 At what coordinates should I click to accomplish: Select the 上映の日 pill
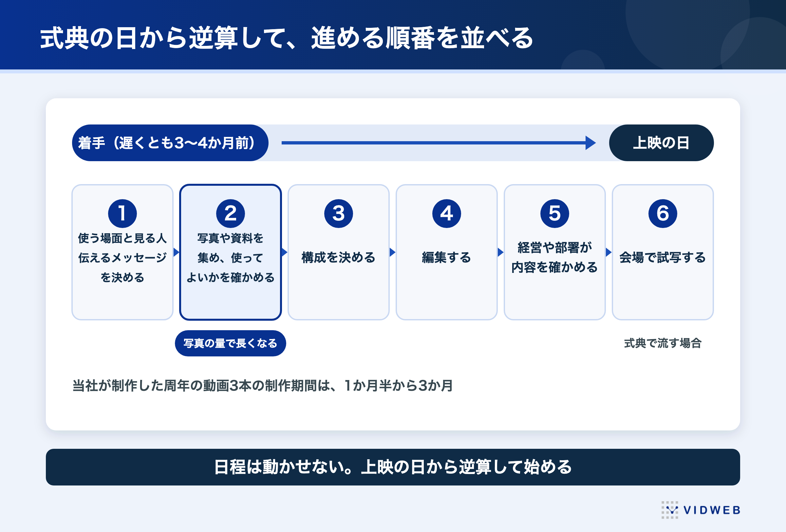[x=661, y=143]
